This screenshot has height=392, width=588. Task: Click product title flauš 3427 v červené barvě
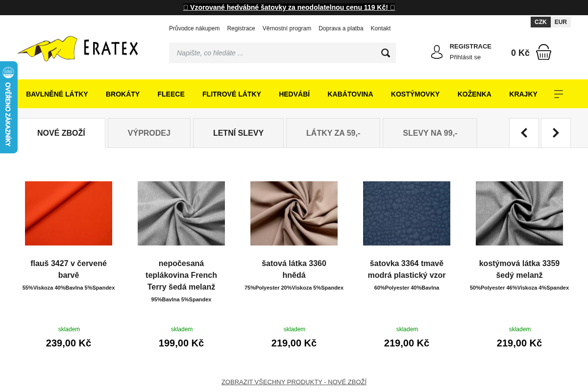pyautogui.click(x=69, y=269)
